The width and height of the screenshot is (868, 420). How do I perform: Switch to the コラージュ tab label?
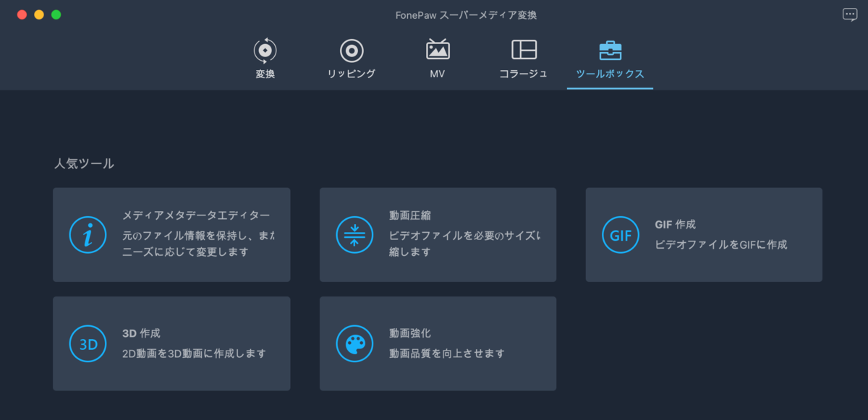click(x=524, y=74)
